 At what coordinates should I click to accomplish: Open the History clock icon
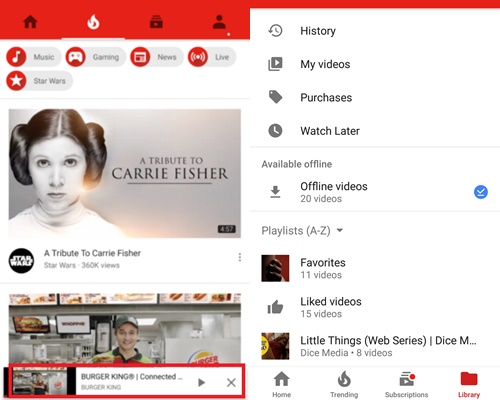[275, 31]
